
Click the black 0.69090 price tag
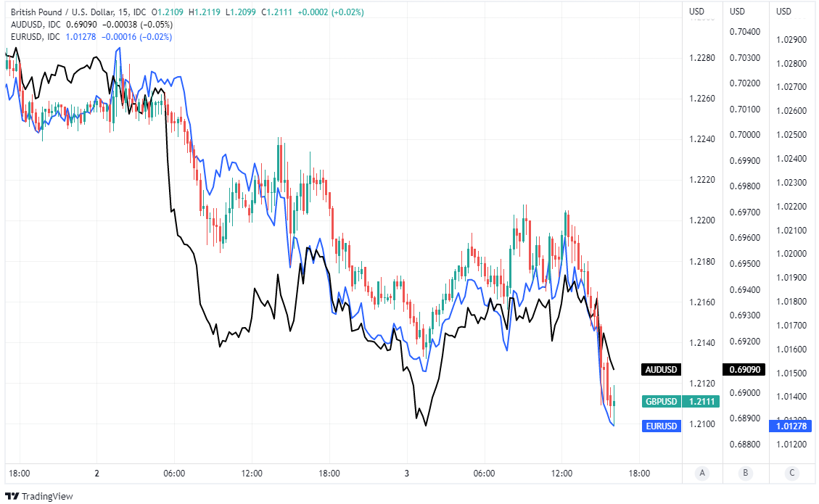coord(746,370)
